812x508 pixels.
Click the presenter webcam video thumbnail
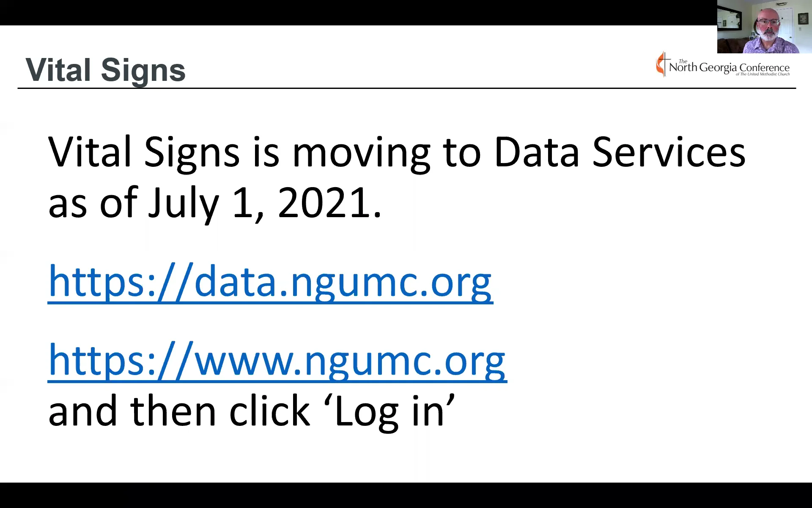point(764,27)
